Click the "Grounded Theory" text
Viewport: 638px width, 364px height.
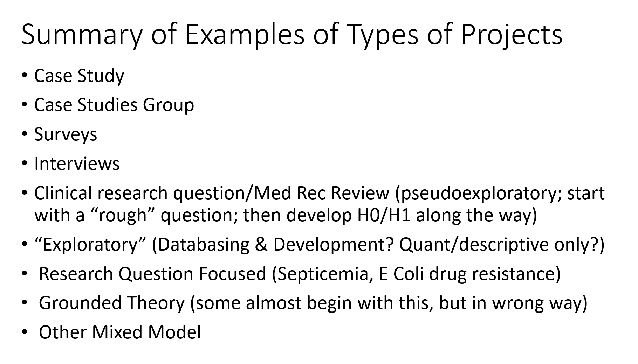(x=111, y=303)
